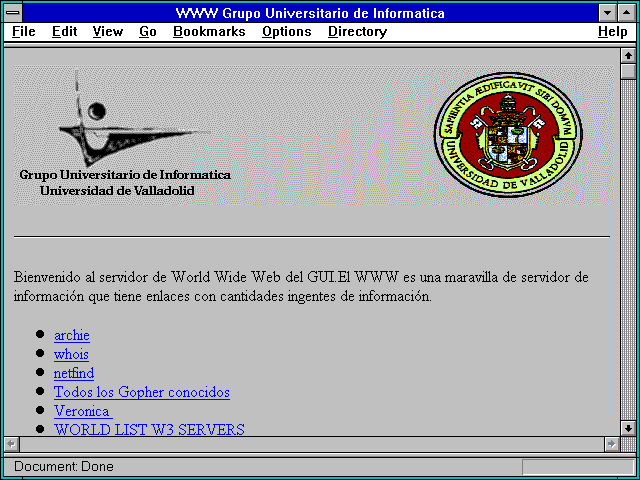
Task: Open the View menu
Action: click(x=108, y=31)
